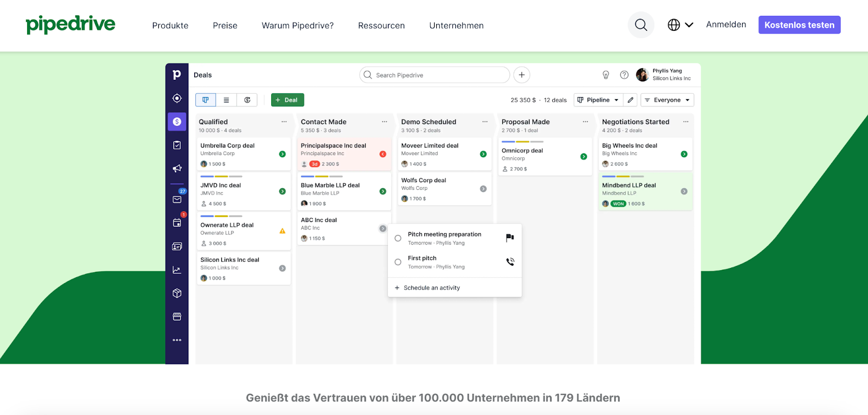Click the pipedrive logo
This screenshot has height=415, width=868.
[71, 24]
